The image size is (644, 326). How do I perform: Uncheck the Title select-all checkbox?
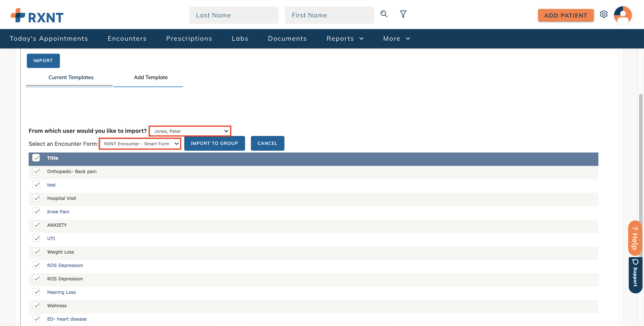pos(36,158)
